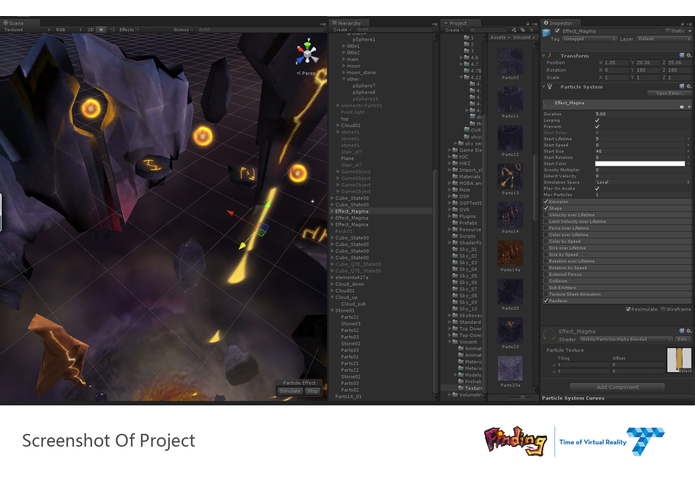695x494 pixels.
Task: Open the Hierarchy panel options menu
Action: coord(434,23)
